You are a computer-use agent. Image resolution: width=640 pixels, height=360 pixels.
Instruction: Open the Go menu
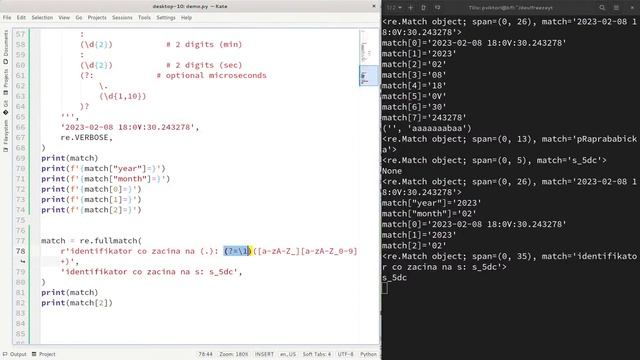tap(79, 18)
